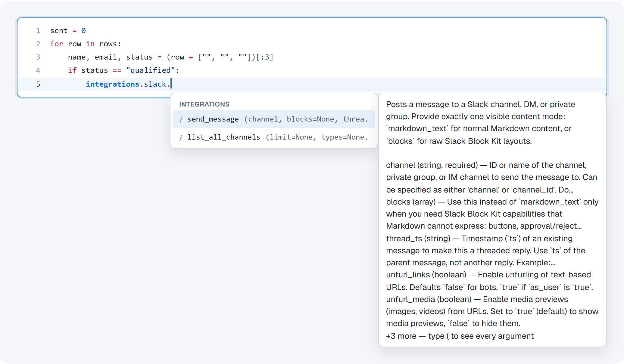Image resolution: width=624 pixels, height=364 pixels.
Task: Click the INTEGRATIONS header in the suggestion list
Action: coord(204,104)
